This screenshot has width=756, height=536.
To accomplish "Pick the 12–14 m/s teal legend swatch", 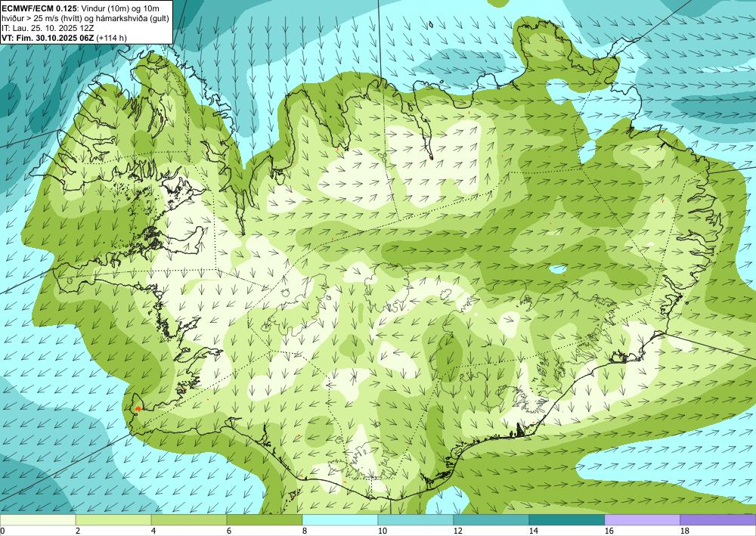I will point(491,519).
